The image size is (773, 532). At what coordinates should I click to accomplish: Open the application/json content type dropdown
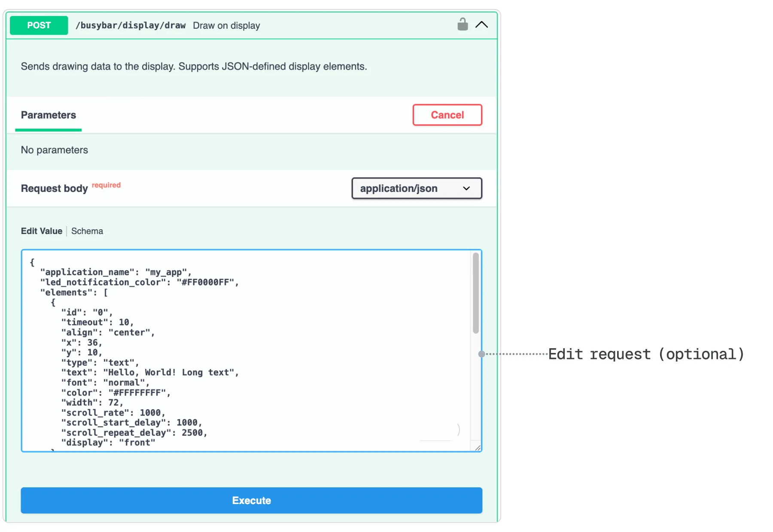click(x=417, y=188)
